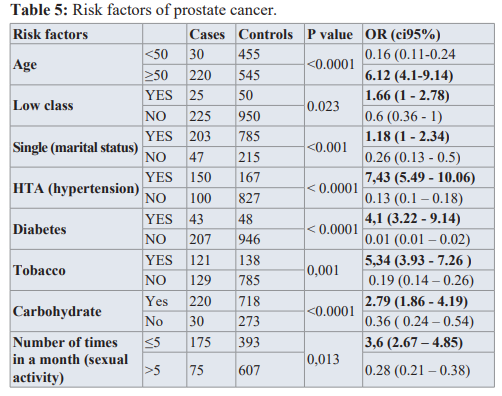The height and width of the screenshot is (396, 502).
Task: Click the 'HTA (hypertension)' row label
Action: [x=76, y=188]
